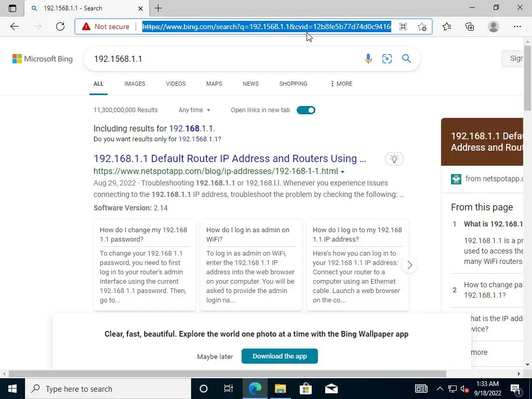The image size is (532, 399).
Task: Open the browser profile avatar
Action: click(x=494, y=26)
